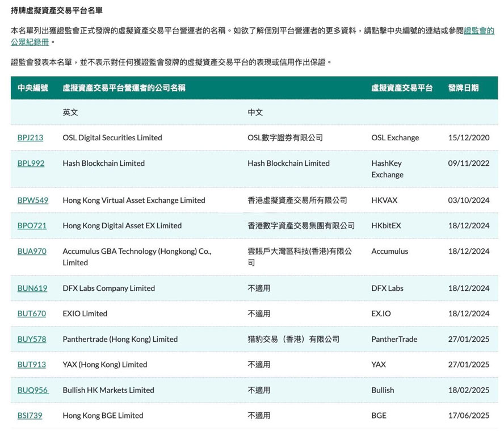Click the 中文 sub-header cell
Viewport: 504px width, 435px height.
point(254,112)
